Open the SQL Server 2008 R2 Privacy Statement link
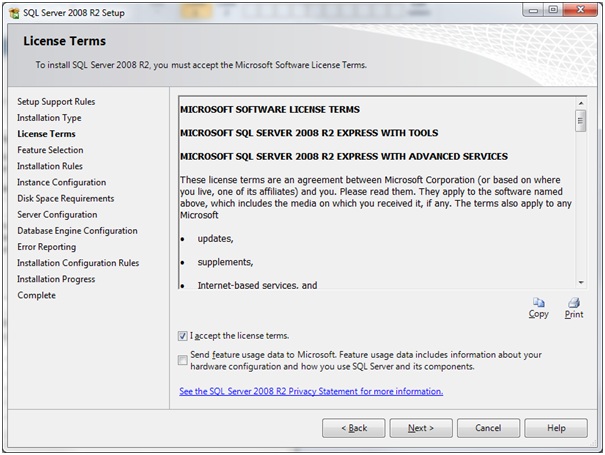Screen dimensions: 605x455 click(x=311, y=391)
